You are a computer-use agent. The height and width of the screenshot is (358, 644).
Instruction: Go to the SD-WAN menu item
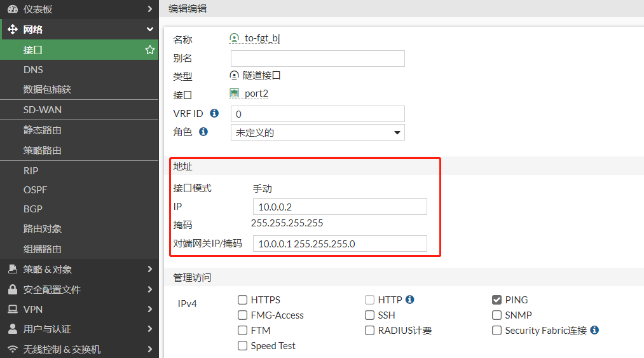(x=43, y=109)
